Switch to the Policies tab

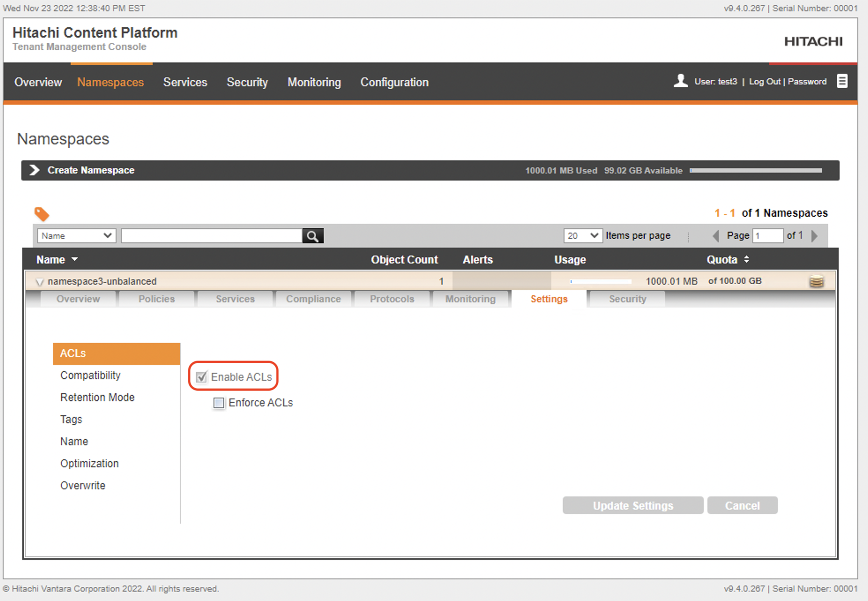coord(157,299)
